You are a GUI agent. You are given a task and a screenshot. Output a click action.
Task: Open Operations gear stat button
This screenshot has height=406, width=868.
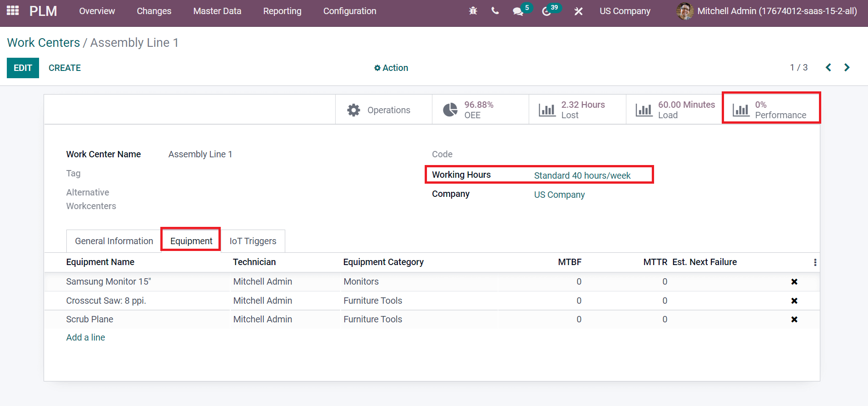point(383,110)
